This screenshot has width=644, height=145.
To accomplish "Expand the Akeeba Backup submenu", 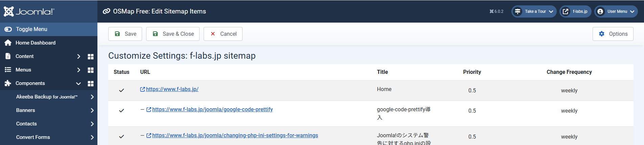I will tap(92, 97).
